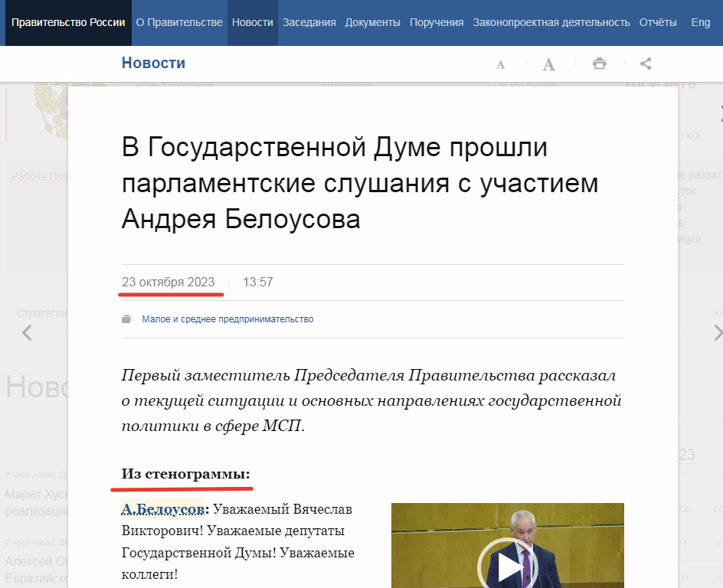Screen dimensions: 723x588
Task: Click the article headline about Государственной Думе
Action: pos(360,183)
